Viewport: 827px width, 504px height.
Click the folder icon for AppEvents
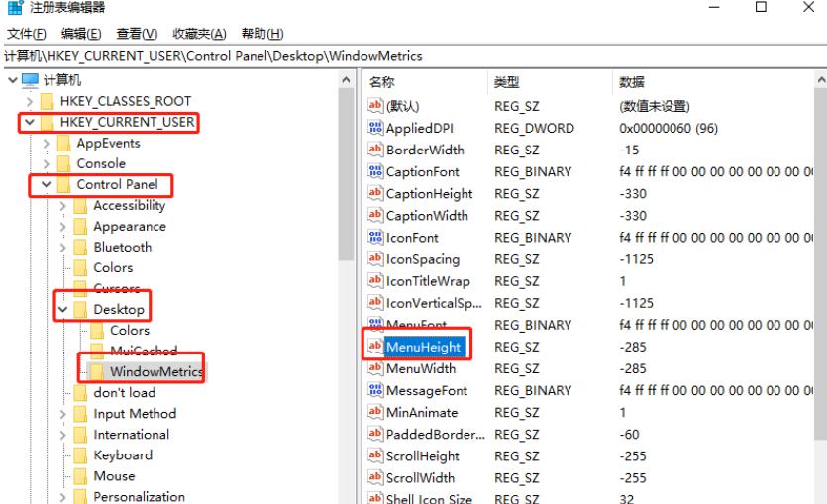[x=65, y=143]
